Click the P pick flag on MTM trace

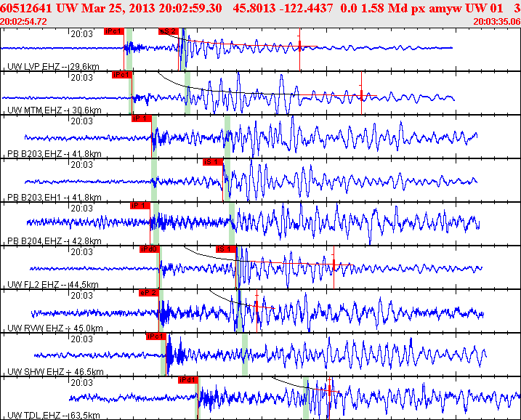(x=121, y=75)
